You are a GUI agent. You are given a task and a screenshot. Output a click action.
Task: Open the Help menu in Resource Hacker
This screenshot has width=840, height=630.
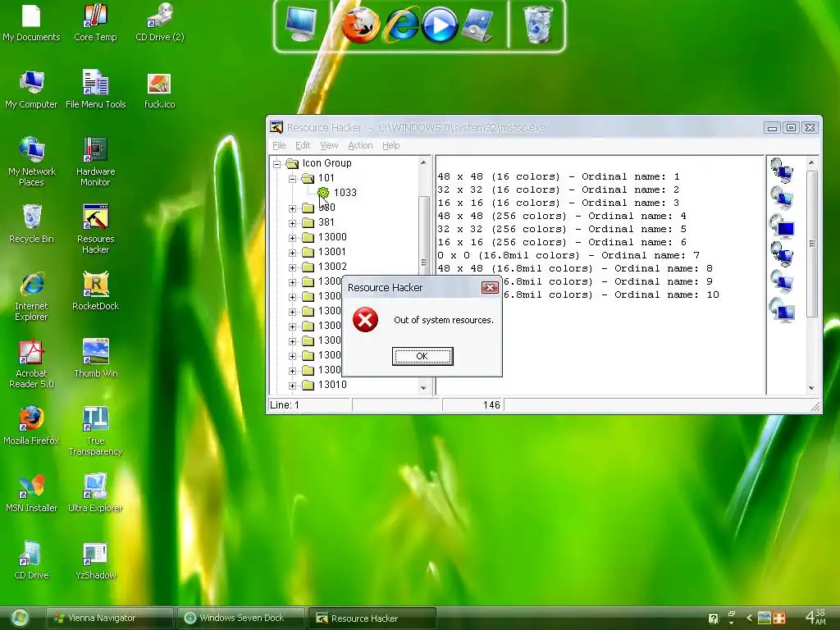point(391,145)
